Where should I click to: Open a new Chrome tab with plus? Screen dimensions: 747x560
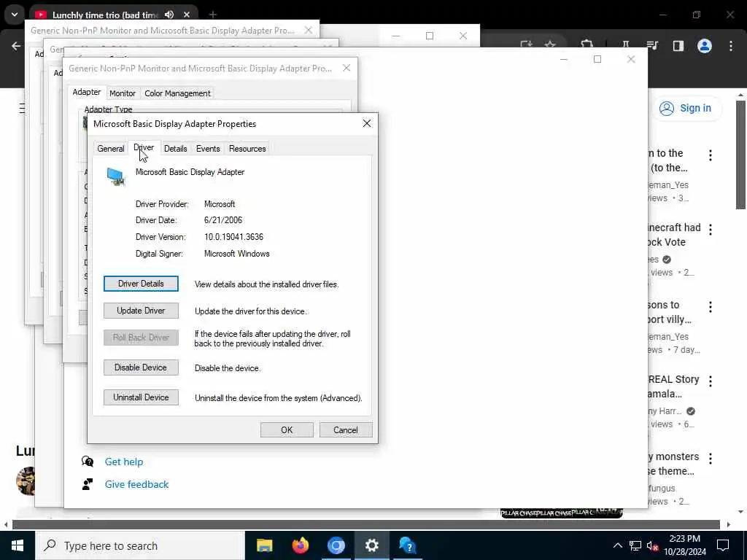[212, 15]
